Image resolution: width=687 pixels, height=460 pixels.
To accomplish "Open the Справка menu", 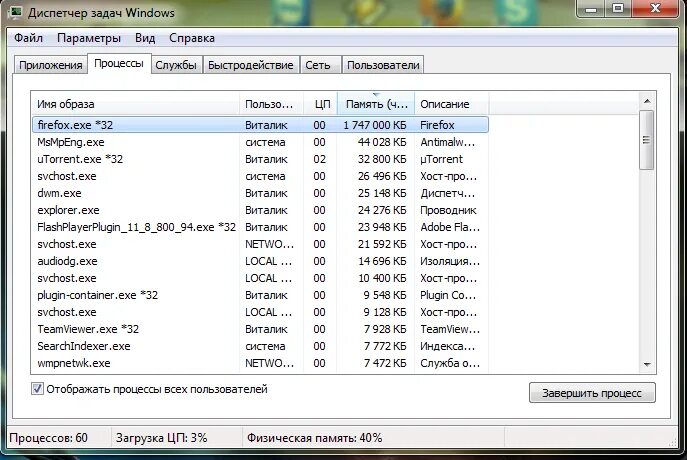I will (x=192, y=38).
